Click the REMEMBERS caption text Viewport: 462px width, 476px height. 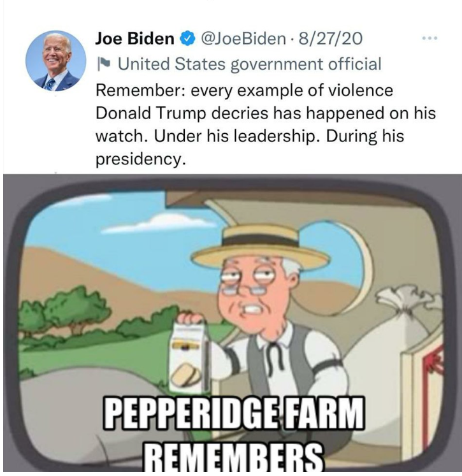(x=234, y=458)
